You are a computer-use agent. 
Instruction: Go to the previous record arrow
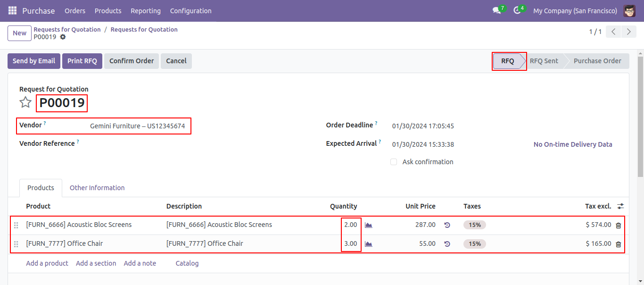pos(613,32)
